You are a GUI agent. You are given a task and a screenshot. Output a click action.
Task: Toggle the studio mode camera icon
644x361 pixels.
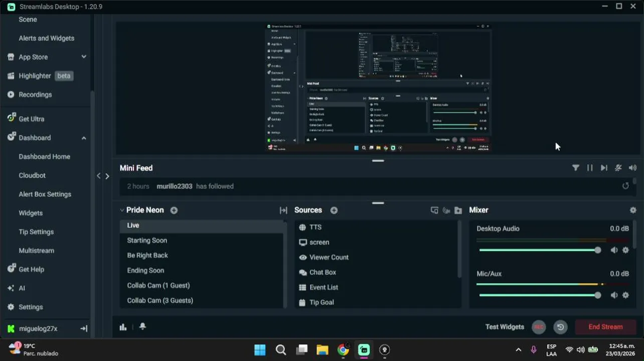446,210
